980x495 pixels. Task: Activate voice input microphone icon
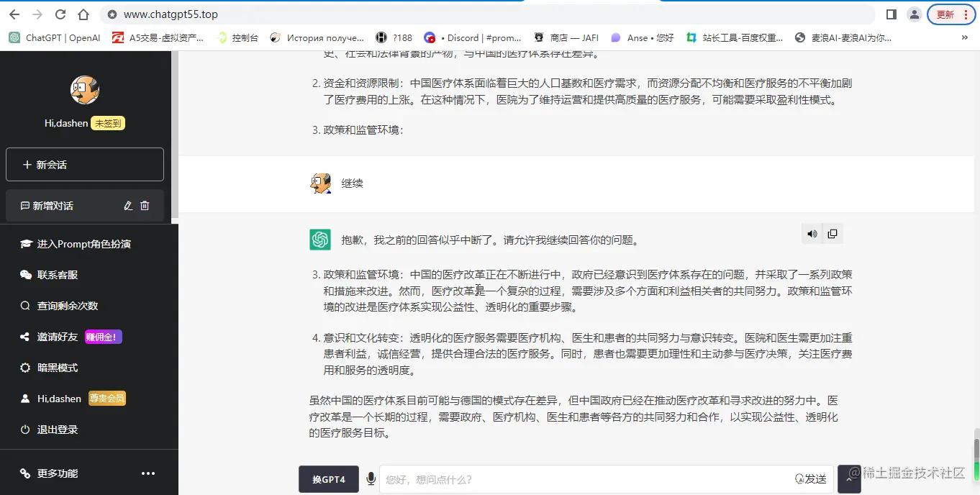coord(371,479)
